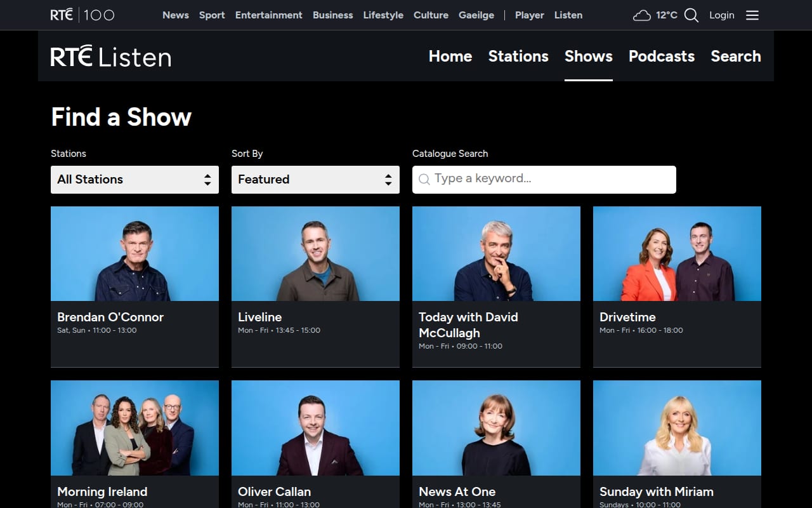
Task: Open the Sunday with Miriam photo
Action: tap(677, 428)
